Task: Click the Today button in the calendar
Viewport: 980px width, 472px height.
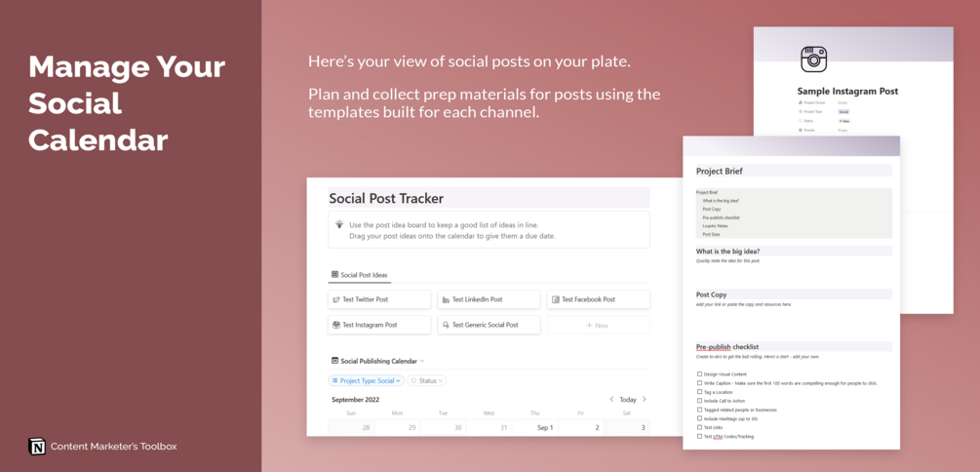Action: 628,400
